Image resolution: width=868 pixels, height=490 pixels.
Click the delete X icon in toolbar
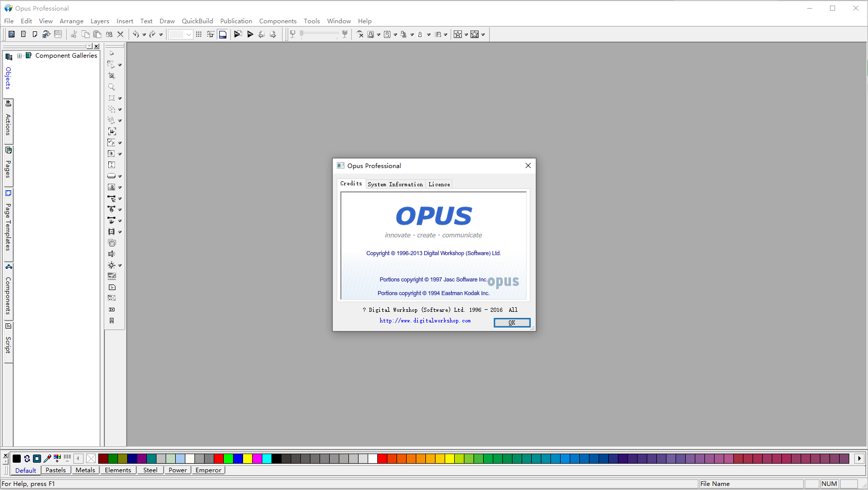pos(121,34)
